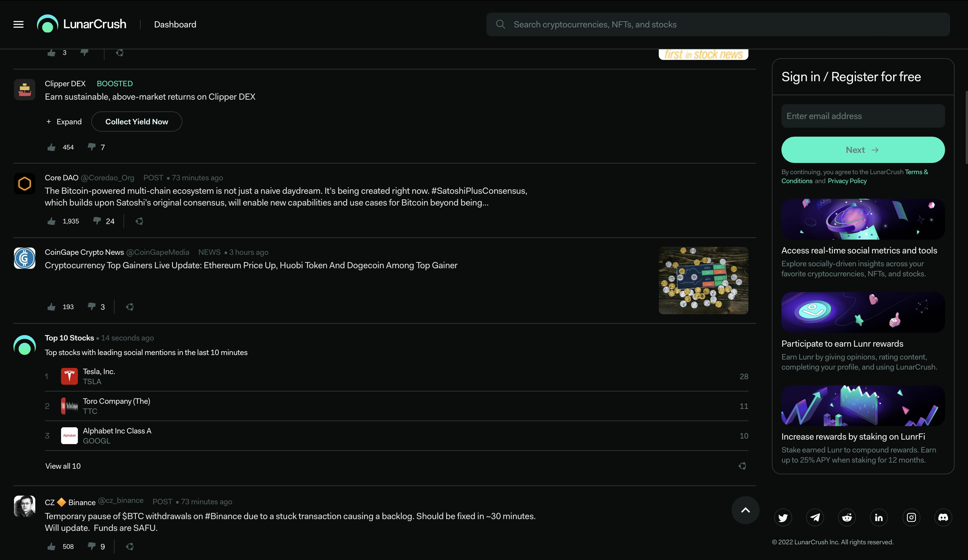Open LunarCrush Discord server

(x=943, y=517)
